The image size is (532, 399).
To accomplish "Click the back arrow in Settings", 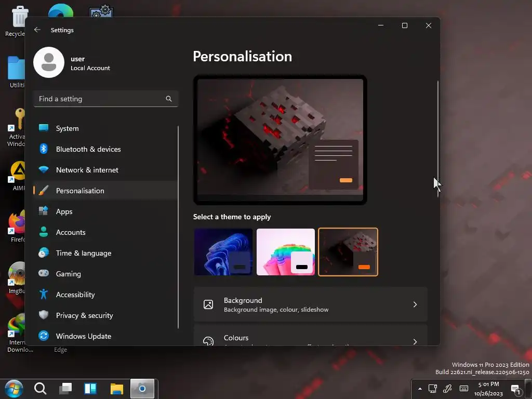I will tap(37, 30).
